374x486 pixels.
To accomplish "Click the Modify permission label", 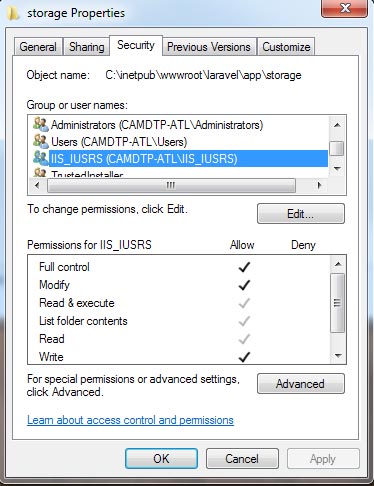I will pos(54,285).
